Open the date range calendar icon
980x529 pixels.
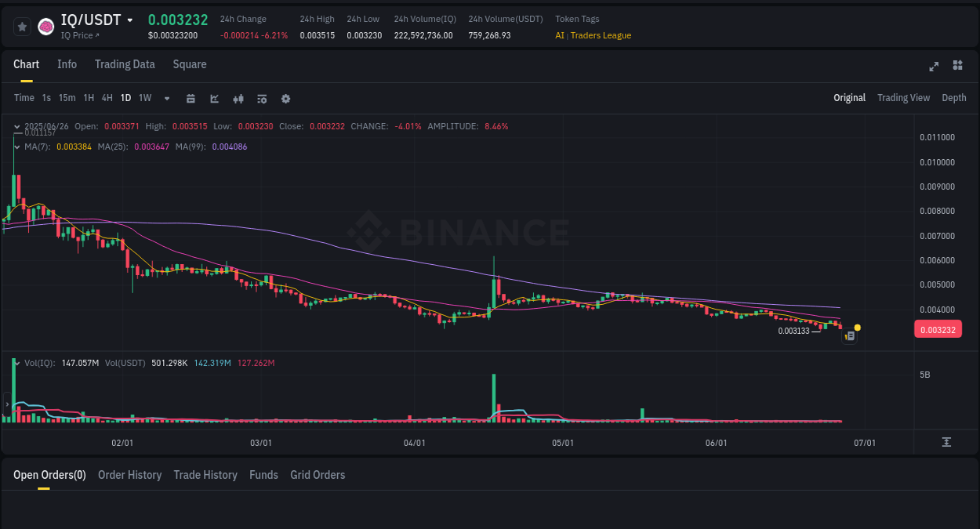pyautogui.click(x=191, y=98)
